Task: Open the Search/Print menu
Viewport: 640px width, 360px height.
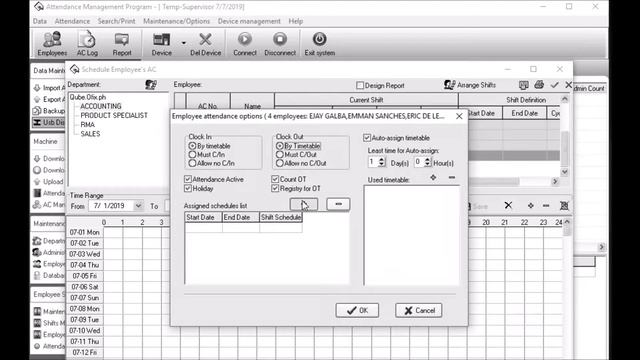Action: [116, 21]
